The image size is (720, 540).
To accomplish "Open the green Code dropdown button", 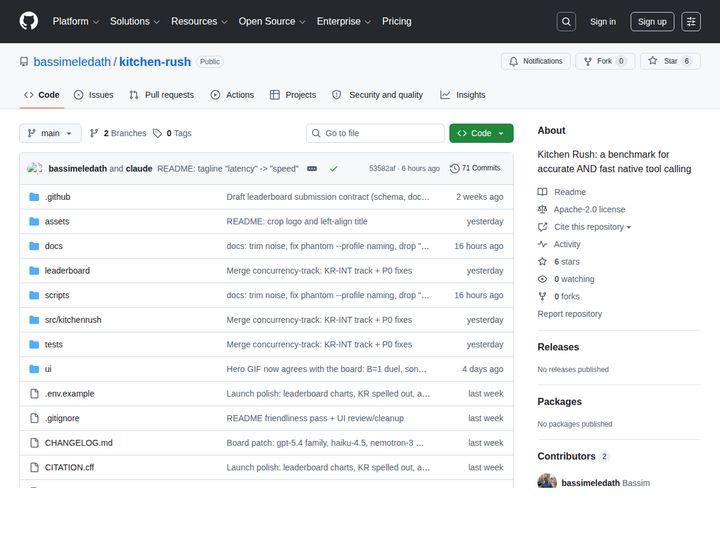I will click(x=481, y=133).
